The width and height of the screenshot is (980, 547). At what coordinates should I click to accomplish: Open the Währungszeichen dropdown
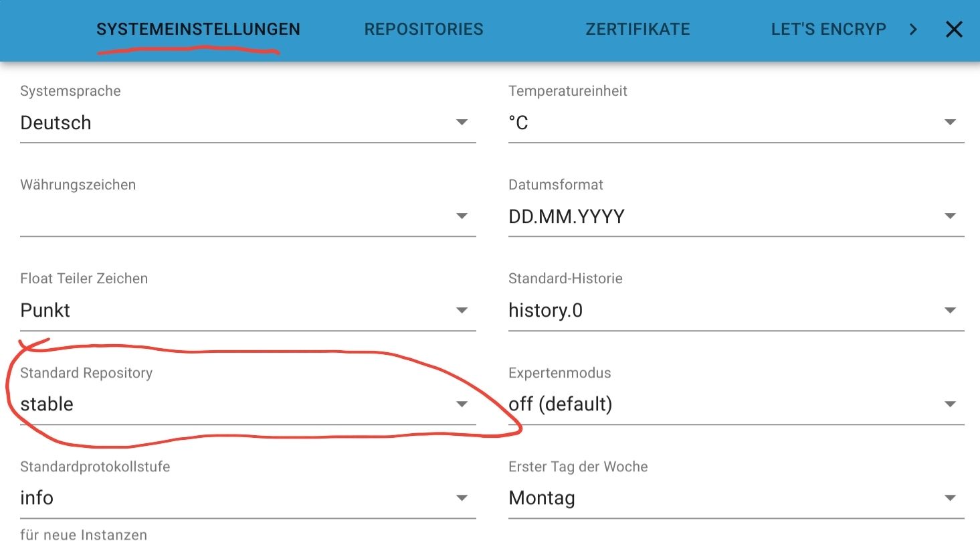[248, 217]
